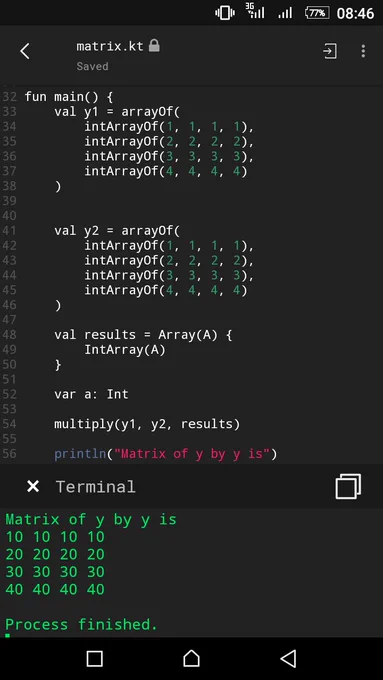Tap the vibrate mode status icon
Viewport: 383px width, 680px height.
point(225,13)
